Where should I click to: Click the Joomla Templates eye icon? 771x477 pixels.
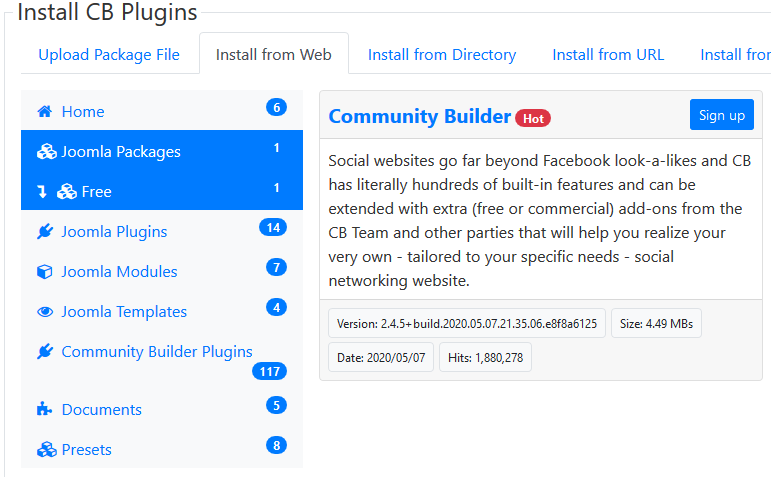pos(45,312)
